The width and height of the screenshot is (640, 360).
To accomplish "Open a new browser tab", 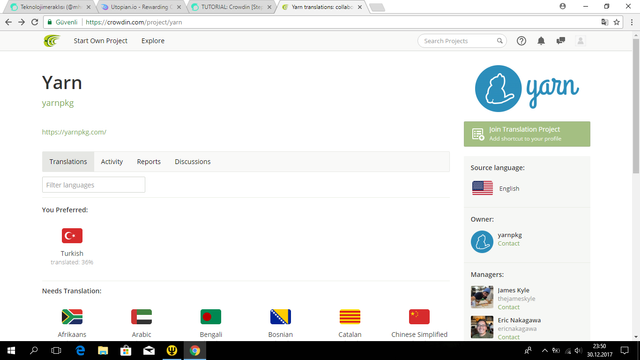I will 377,7.
